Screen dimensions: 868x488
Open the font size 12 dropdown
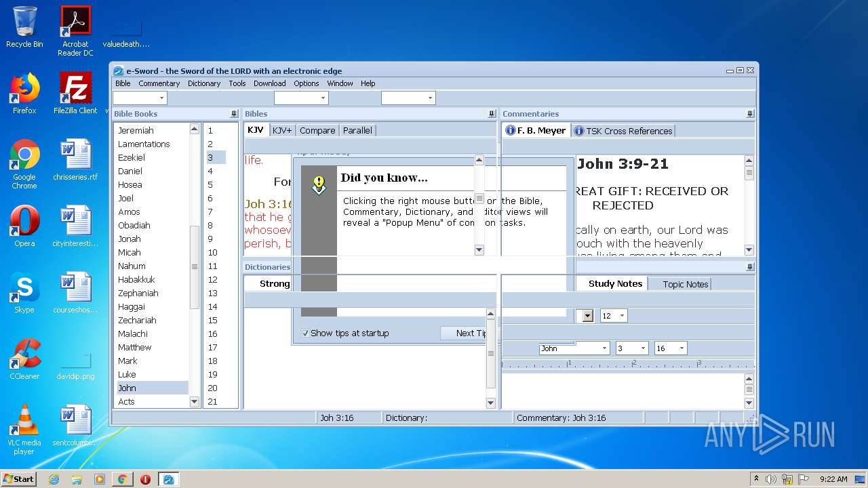614,316
